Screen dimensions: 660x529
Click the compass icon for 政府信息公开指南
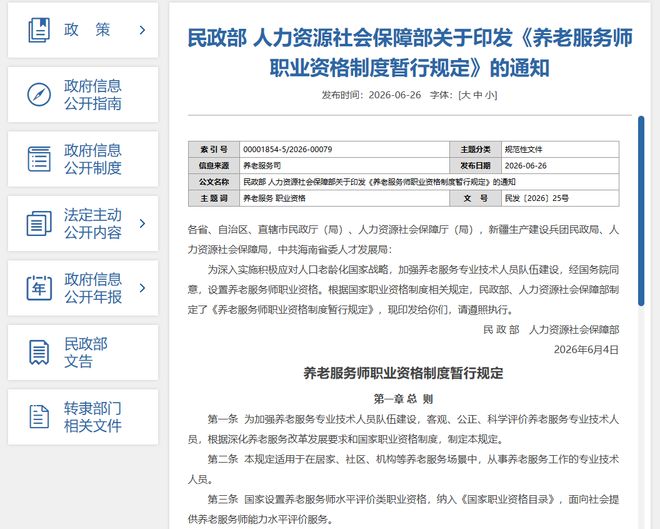coord(39,95)
